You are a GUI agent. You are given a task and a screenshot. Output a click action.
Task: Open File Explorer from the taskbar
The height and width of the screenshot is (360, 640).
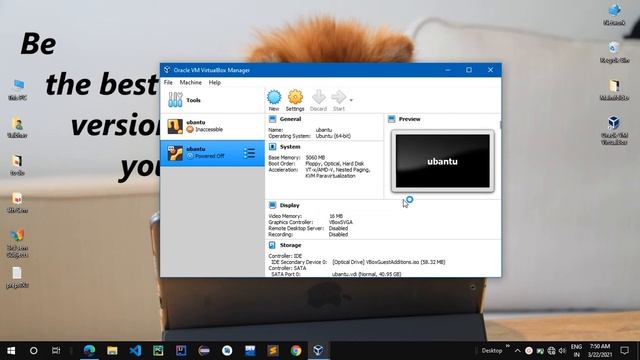(112, 351)
